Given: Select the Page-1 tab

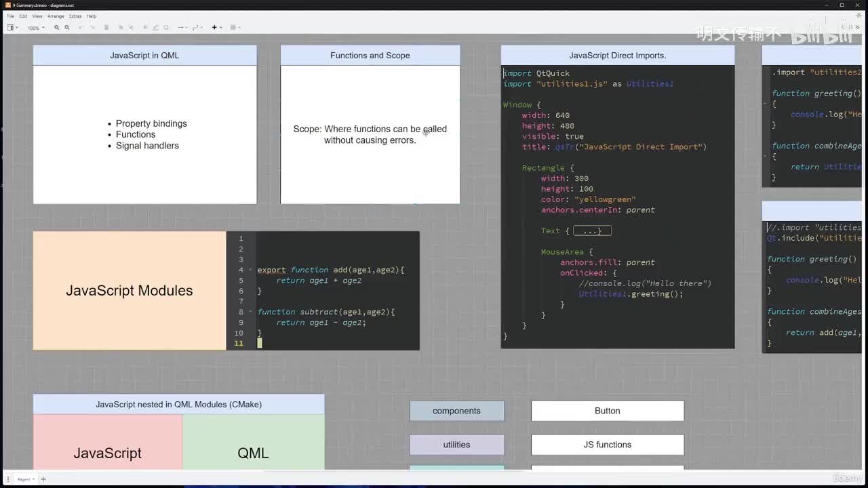Looking at the screenshot, I should pyautogui.click(x=24, y=479).
